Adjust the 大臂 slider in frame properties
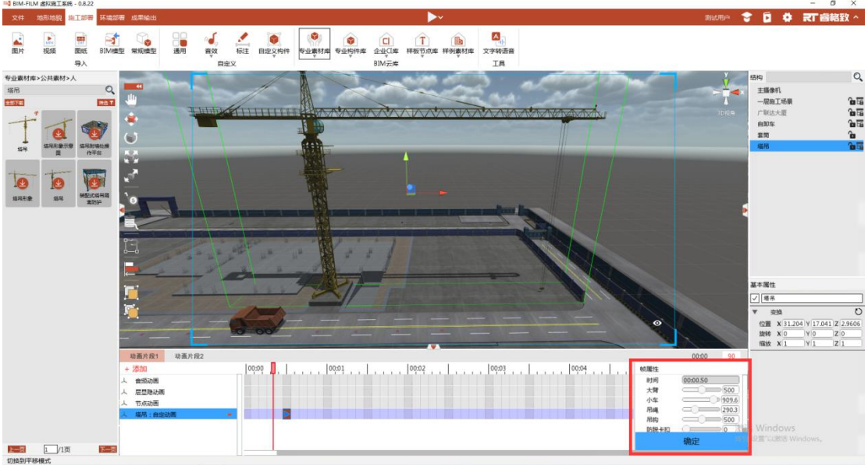The width and height of the screenshot is (868, 465). pos(702,390)
